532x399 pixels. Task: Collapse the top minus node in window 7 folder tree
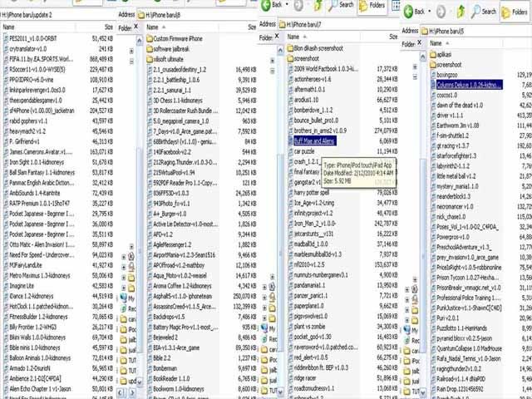click(x=272, y=71)
